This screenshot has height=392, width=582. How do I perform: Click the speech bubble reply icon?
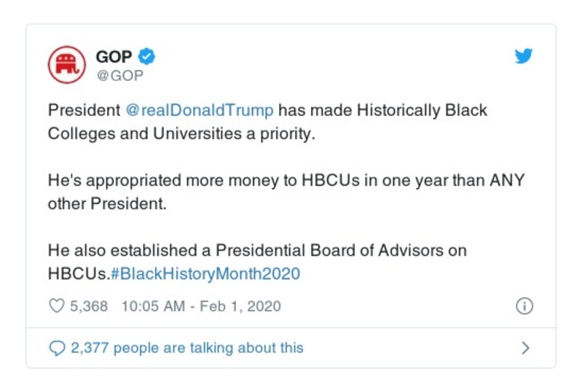point(57,348)
